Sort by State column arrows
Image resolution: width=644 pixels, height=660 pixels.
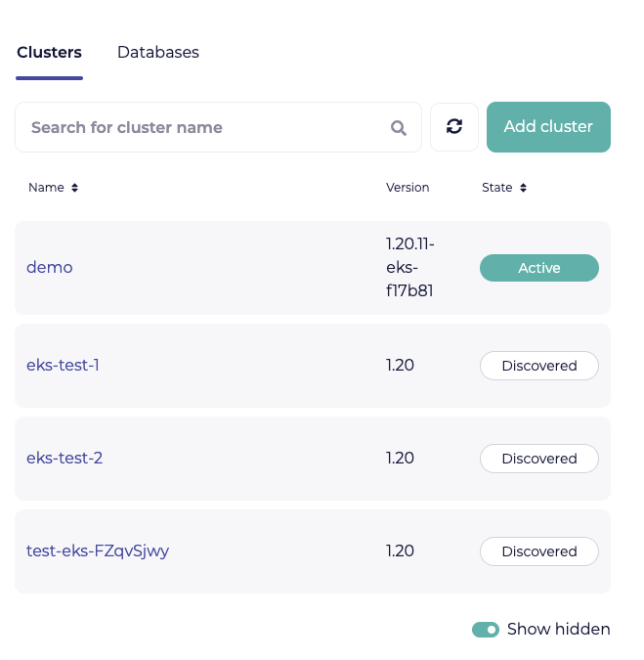523,188
